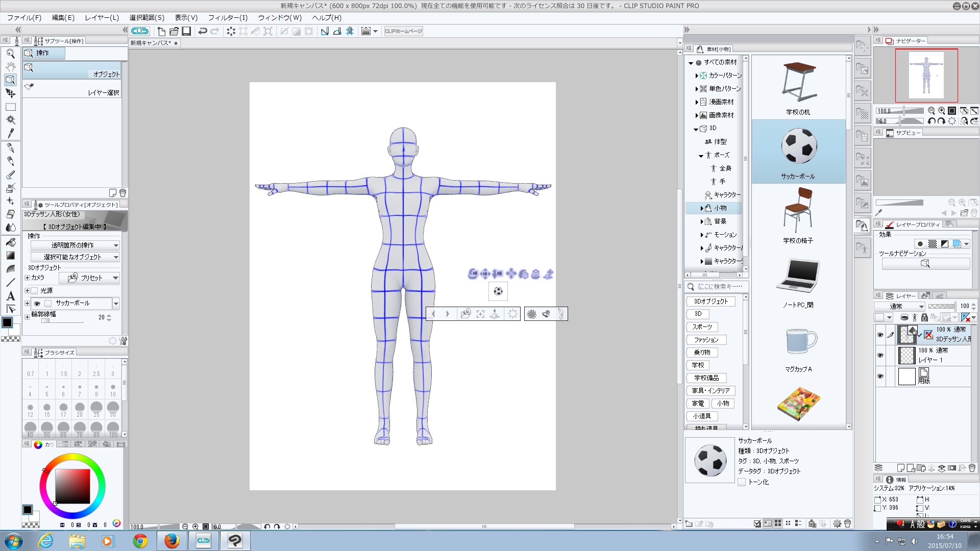Viewport: 980px width, 551px height.
Task: Select the Zoom (magnifier) tool
Action: 10,54
